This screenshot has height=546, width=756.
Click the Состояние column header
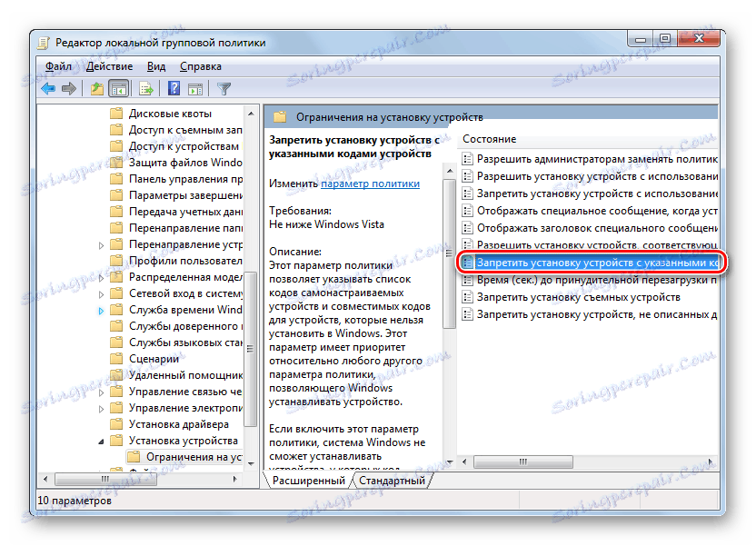click(x=490, y=139)
